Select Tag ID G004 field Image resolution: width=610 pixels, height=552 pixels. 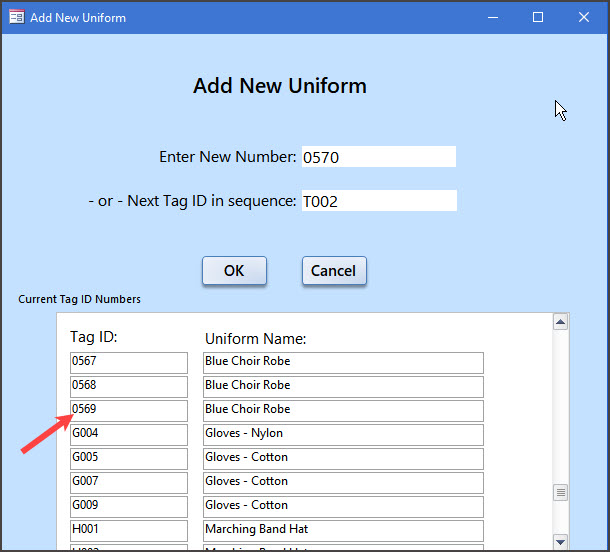tap(129, 434)
